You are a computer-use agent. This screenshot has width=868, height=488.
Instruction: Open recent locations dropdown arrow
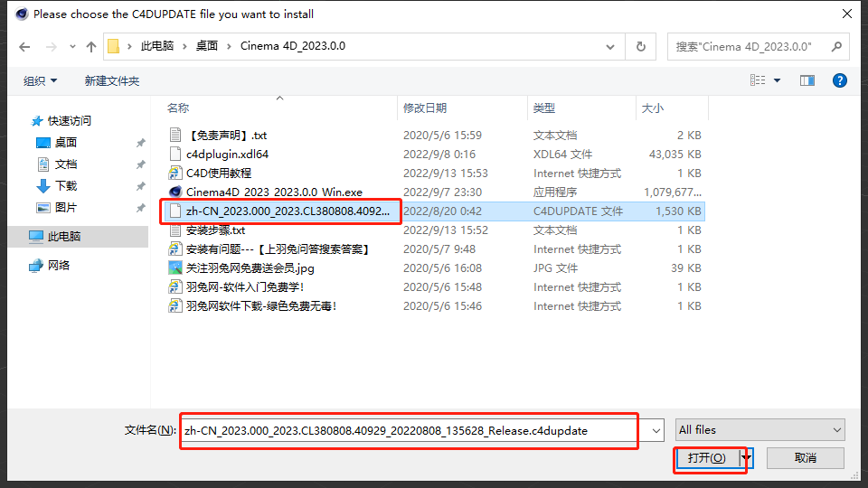[72, 47]
